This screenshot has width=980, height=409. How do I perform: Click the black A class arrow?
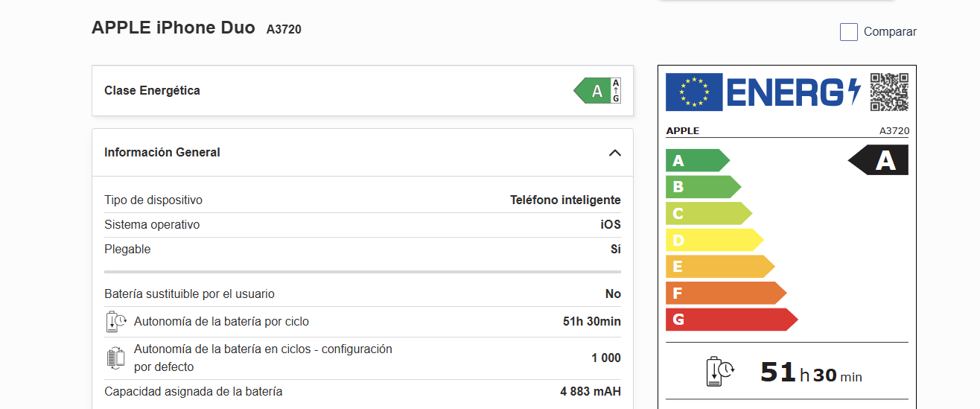[879, 160]
